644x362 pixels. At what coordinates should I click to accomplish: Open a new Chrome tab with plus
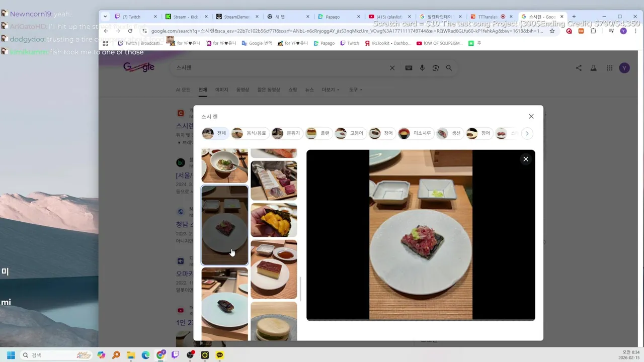pyautogui.click(x=574, y=17)
